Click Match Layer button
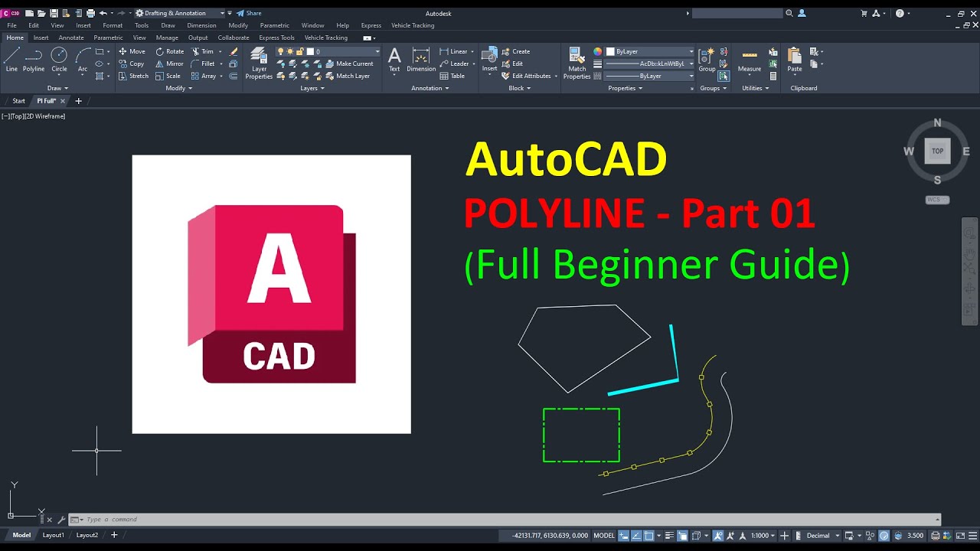Viewport: 980px width, 551px height. coord(347,76)
